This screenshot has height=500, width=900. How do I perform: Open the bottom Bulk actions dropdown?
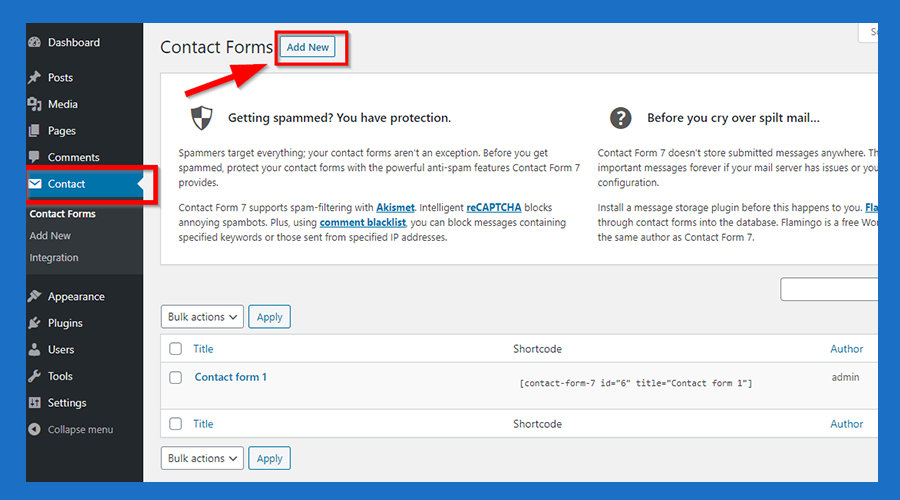[202, 458]
